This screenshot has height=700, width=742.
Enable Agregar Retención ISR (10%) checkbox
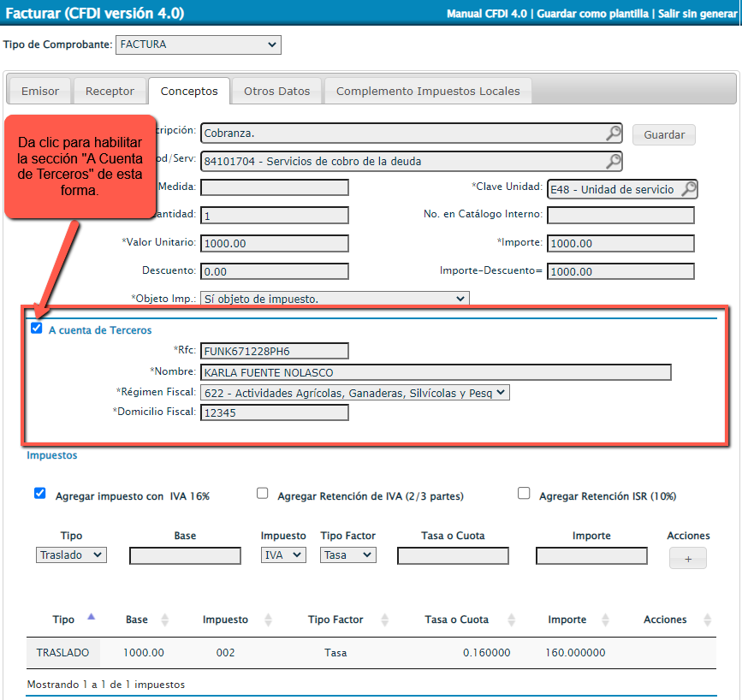(x=524, y=493)
